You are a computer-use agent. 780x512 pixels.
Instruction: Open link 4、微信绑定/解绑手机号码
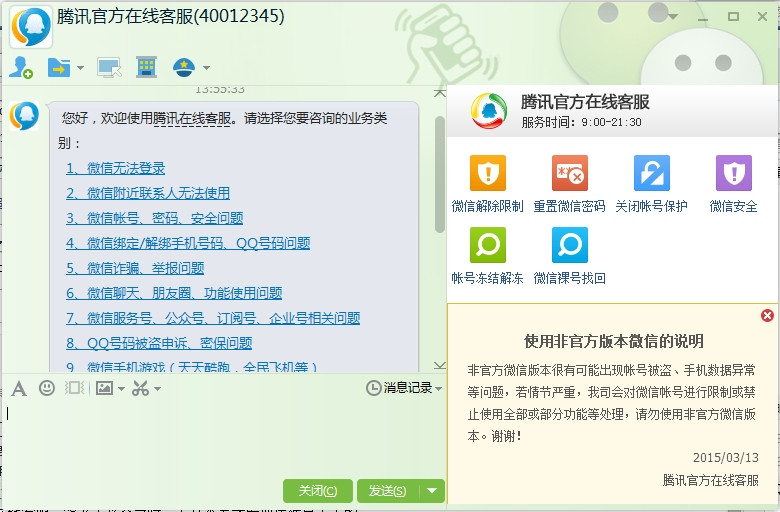click(188, 243)
